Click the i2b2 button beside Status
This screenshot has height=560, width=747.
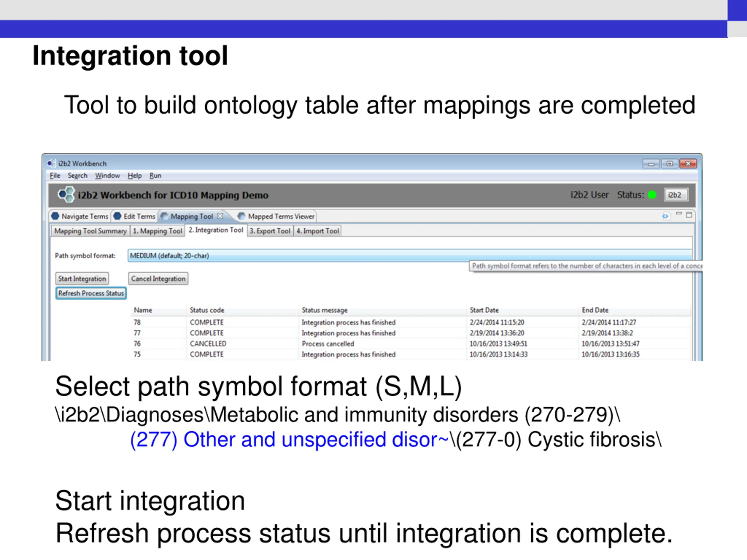[676, 195]
